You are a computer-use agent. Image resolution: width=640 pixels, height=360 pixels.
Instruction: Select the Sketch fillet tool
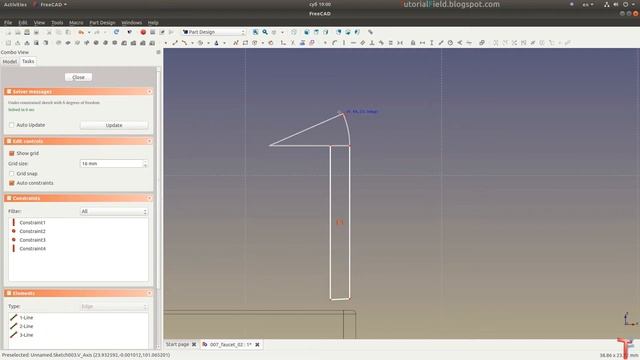pos(283,43)
